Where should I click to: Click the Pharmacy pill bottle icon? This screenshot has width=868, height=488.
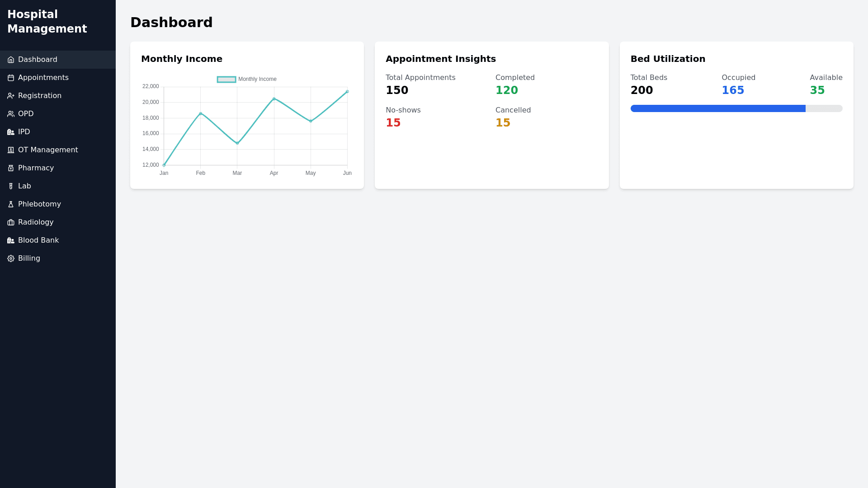pyautogui.click(x=11, y=168)
